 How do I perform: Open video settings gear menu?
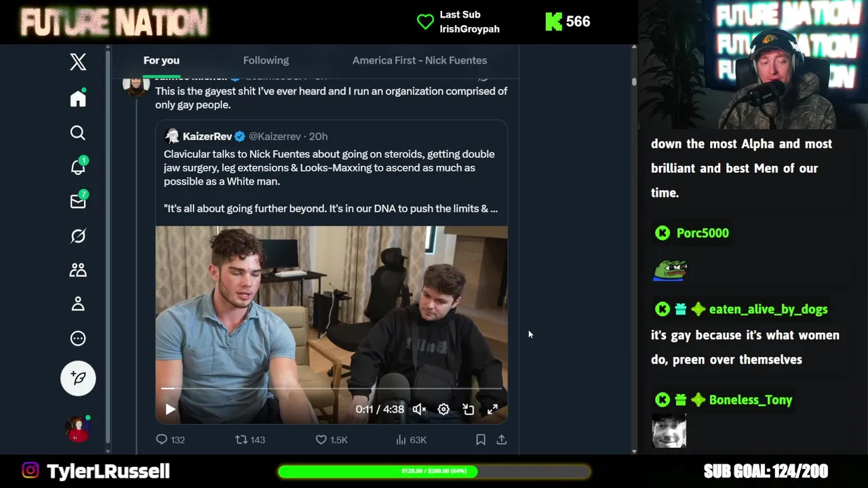click(x=443, y=409)
